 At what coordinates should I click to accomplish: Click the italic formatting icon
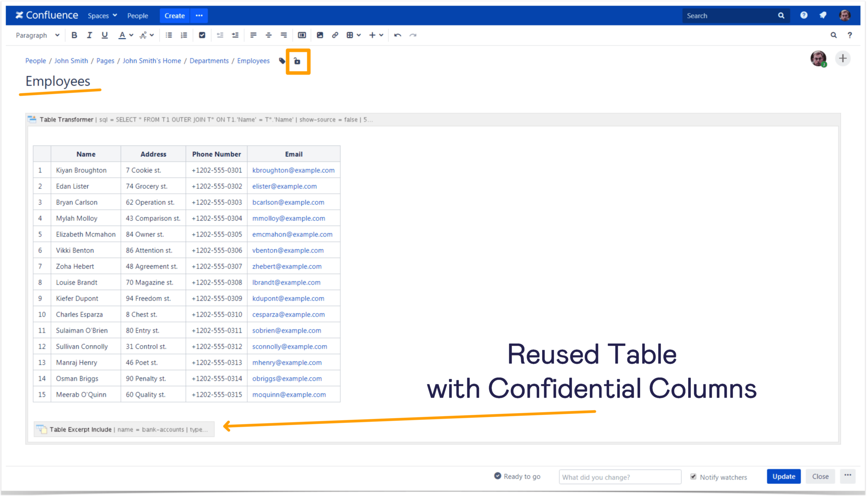pos(88,35)
